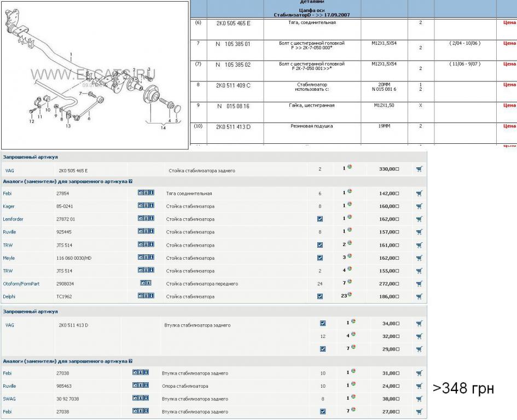
Task: Click description 'Опора стабилизатора'
Action: (x=185, y=386)
